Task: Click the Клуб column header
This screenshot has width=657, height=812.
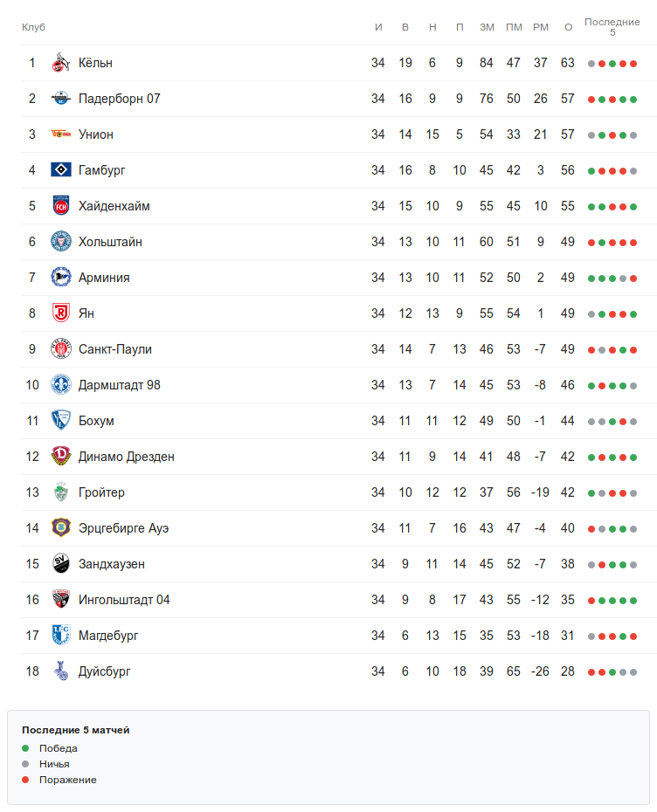Action: point(33,27)
